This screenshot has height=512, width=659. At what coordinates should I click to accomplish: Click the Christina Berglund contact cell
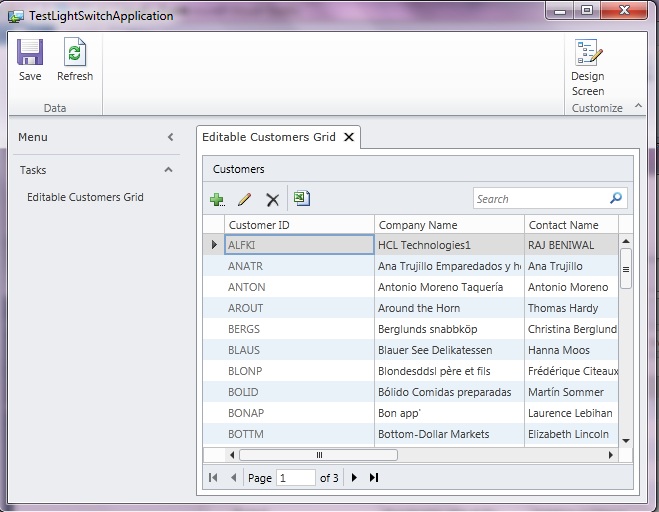pyautogui.click(x=572, y=329)
